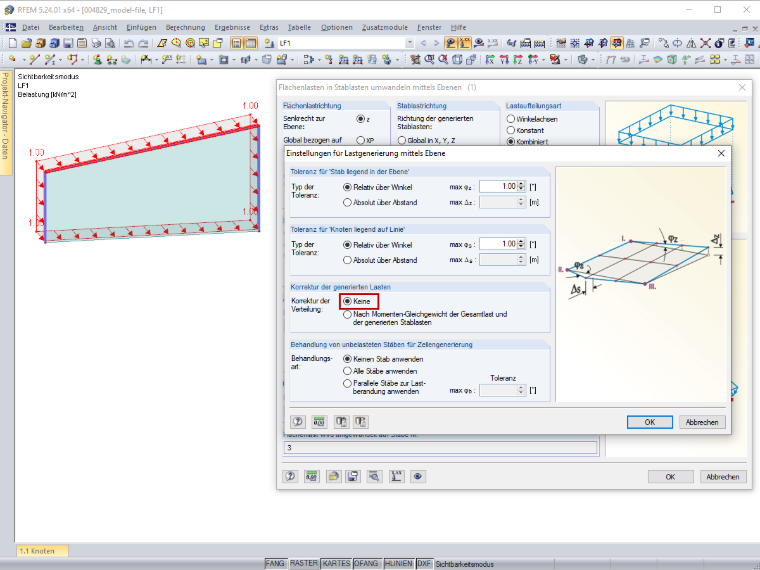Click help icon in Einstellungen dialog
Image resolution: width=760 pixels, height=570 pixels.
point(298,422)
